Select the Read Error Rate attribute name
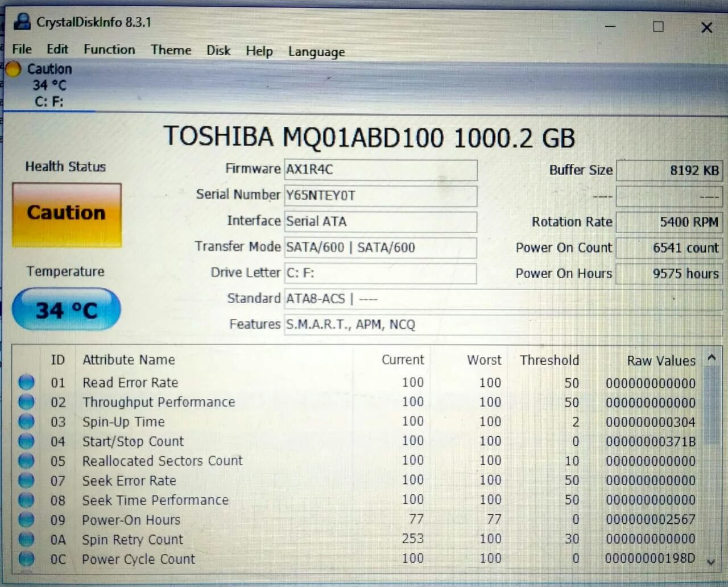Image resolution: width=728 pixels, height=587 pixels. tap(130, 383)
